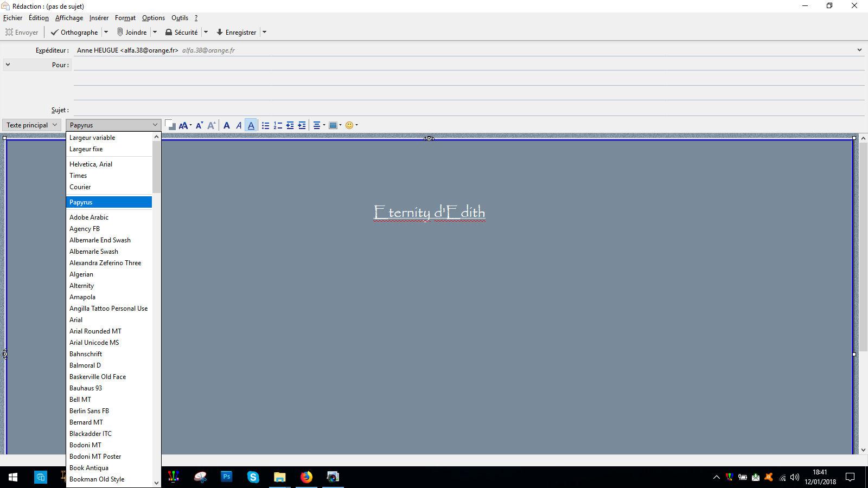Expand the Sécurité dropdown arrow
The height and width of the screenshot is (488, 868).
(206, 32)
